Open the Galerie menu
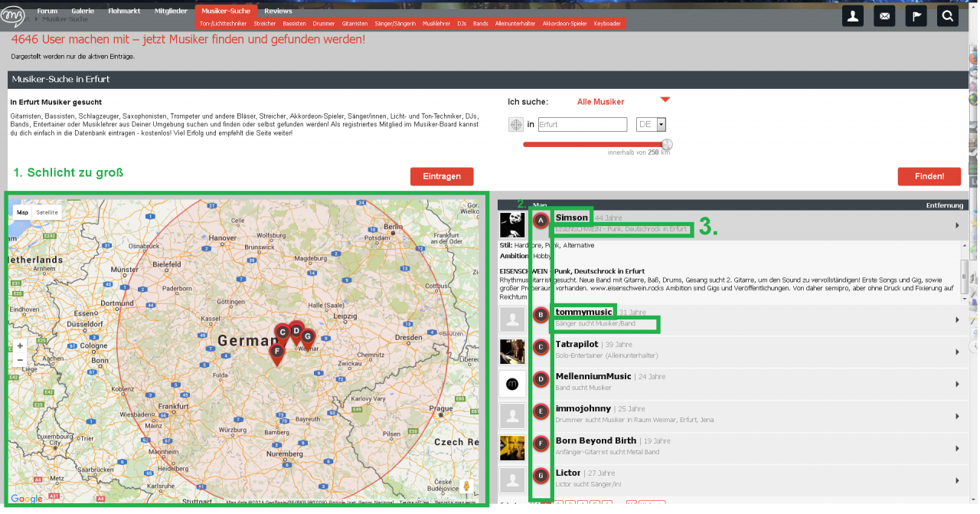This screenshot has width=980, height=514. pos(83,11)
